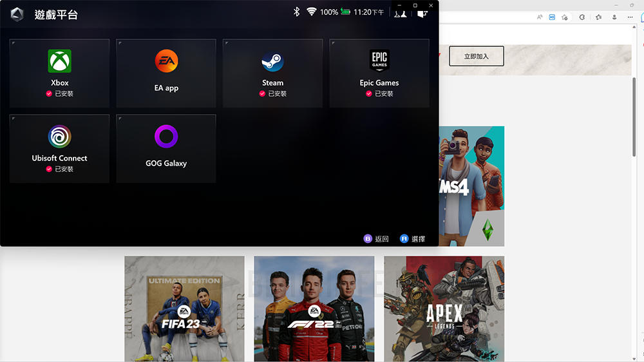Click the Wi-Fi status icon

coord(312,12)
